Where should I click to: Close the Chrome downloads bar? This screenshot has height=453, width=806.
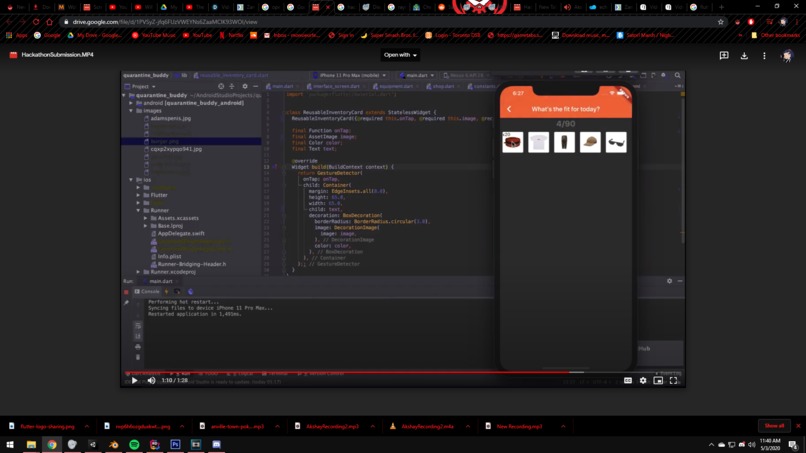point(798,426)
